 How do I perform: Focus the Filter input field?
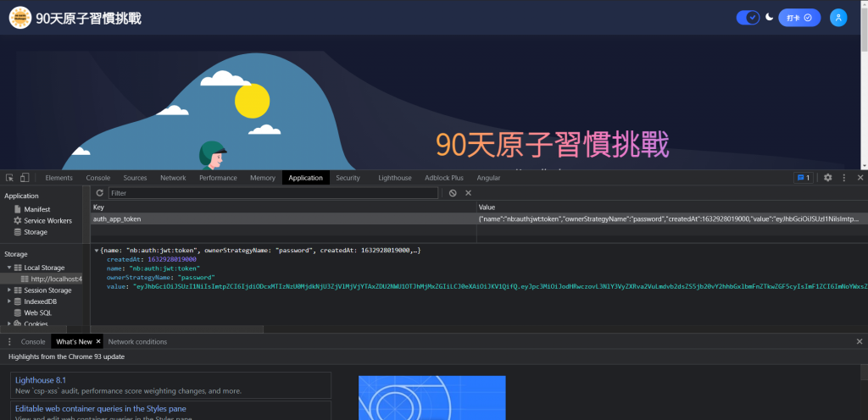point(273,193)
